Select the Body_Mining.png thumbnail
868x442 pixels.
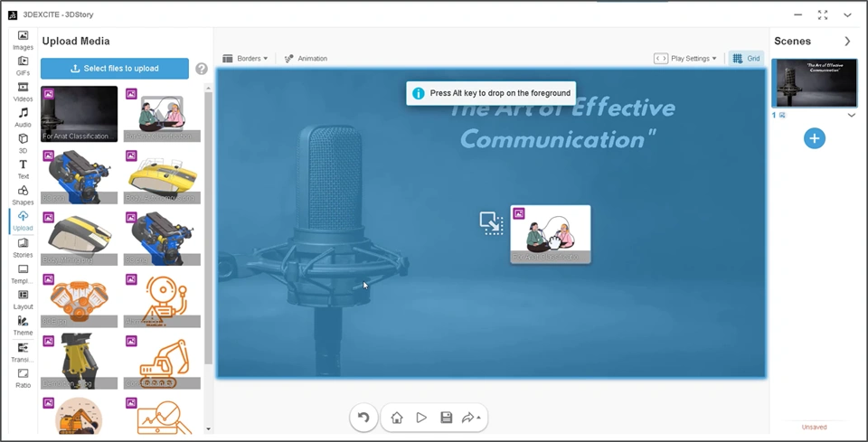click(80, 238)
